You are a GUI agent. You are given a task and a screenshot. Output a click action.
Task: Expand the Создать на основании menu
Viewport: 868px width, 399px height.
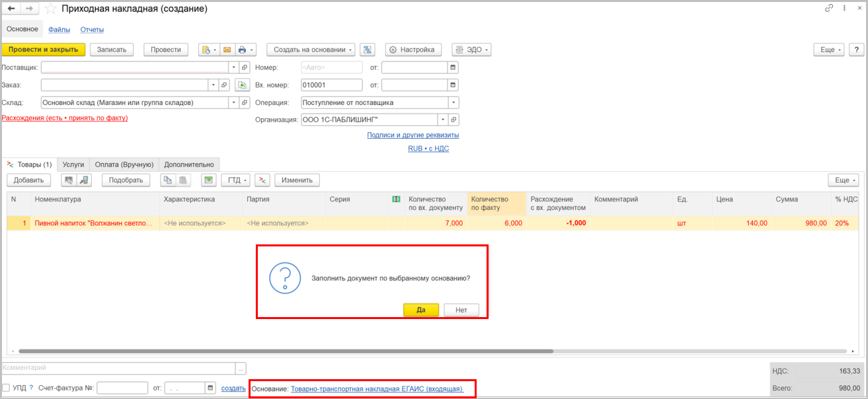(311, 50)
